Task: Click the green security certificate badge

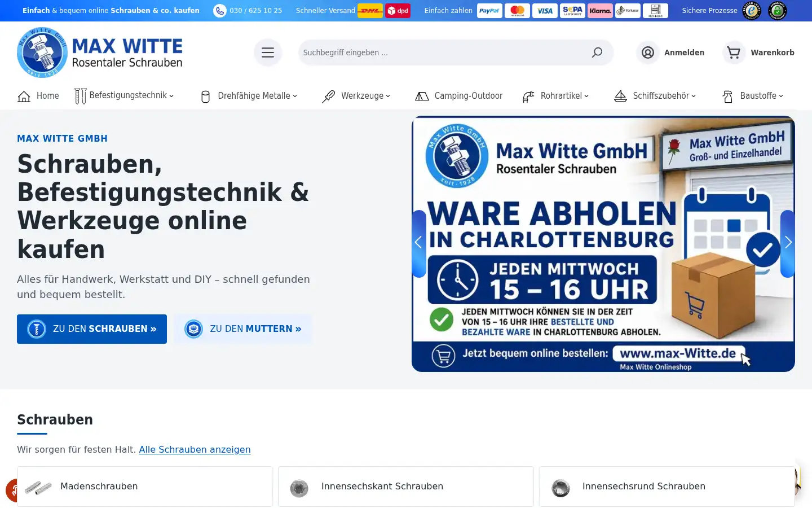Action: pyautogui.click(x=778, y=11)
